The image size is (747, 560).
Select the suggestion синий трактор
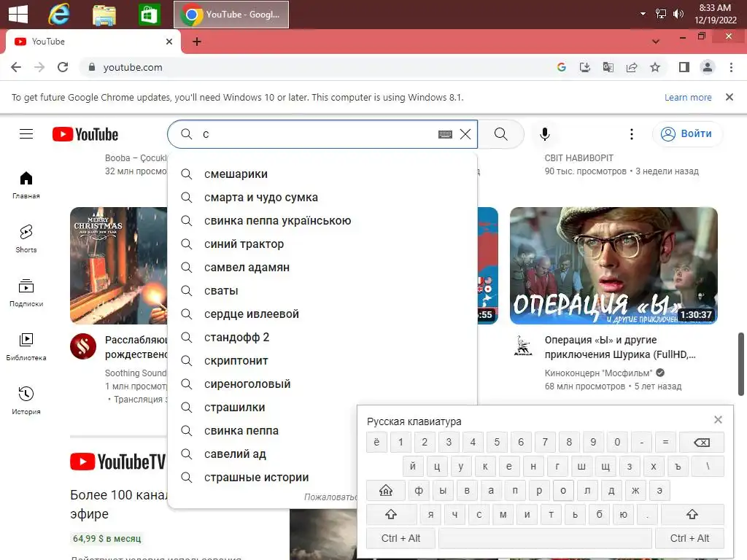322,244
